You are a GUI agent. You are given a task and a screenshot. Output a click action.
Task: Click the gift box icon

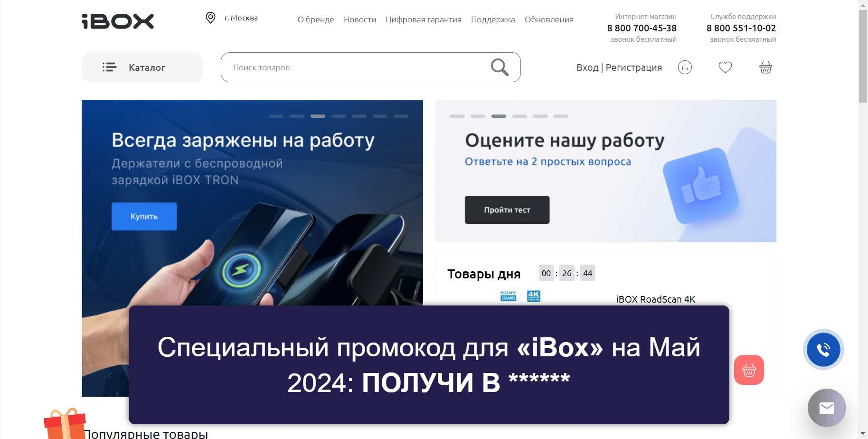click(x=65, y=424)
